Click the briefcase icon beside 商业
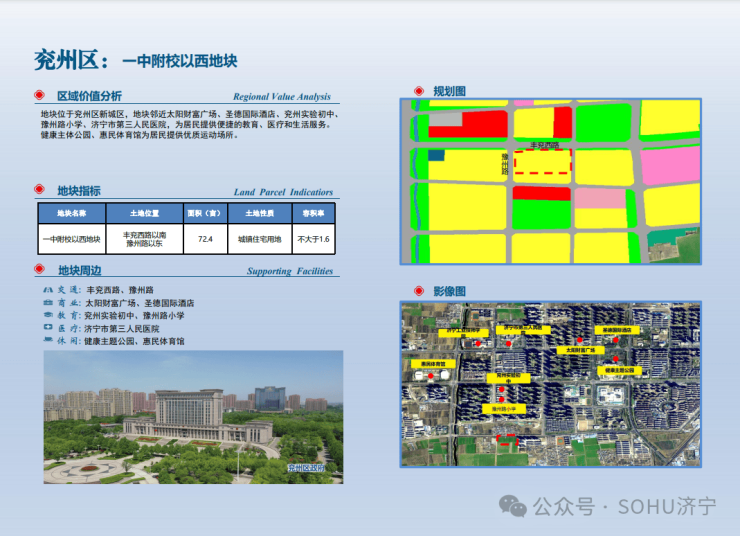This screenshot has height=536, width=740. [x=47, y=303]
